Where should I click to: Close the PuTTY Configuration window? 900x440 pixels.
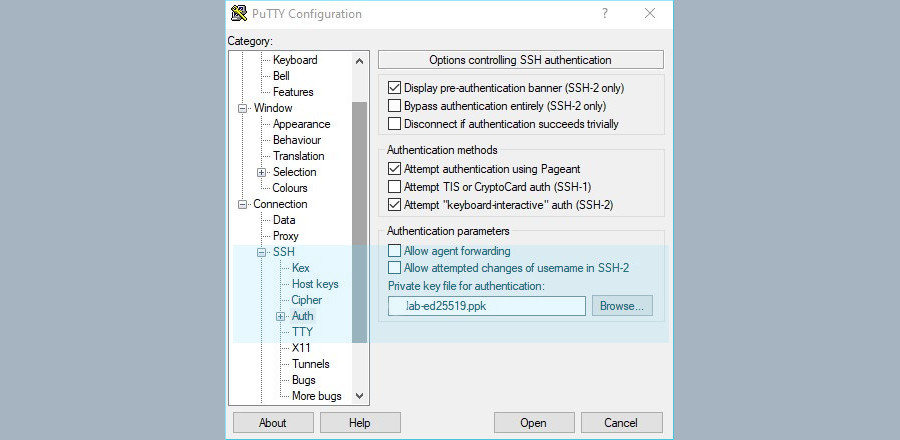click(x=650, y=13)
